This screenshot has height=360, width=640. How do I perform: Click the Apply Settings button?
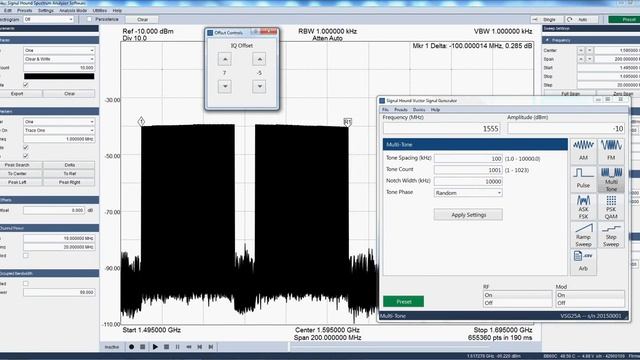point(468,215)
